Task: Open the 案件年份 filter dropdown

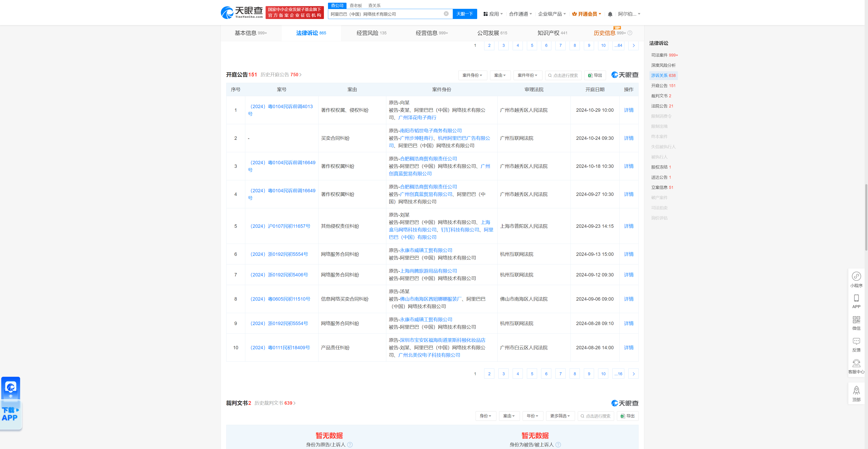Action: click(528, 76)
